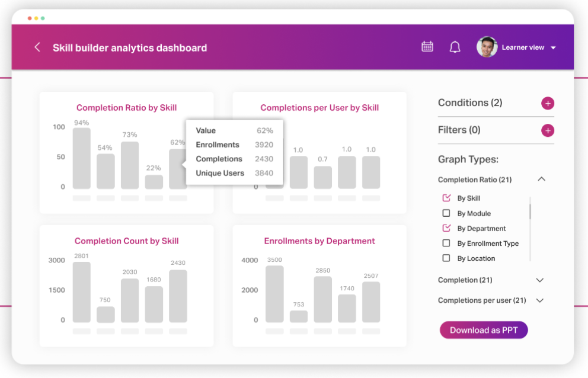Viewport: 588px width, 378px height.
Task: Click the Download as PPT button
Action: (483, 330)
